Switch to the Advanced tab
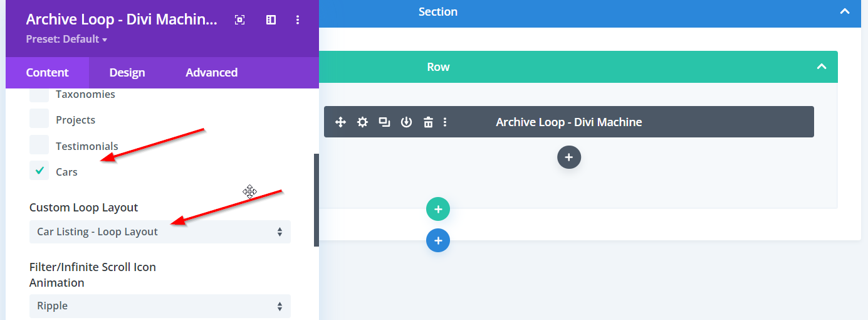 (x=211, y=73)
